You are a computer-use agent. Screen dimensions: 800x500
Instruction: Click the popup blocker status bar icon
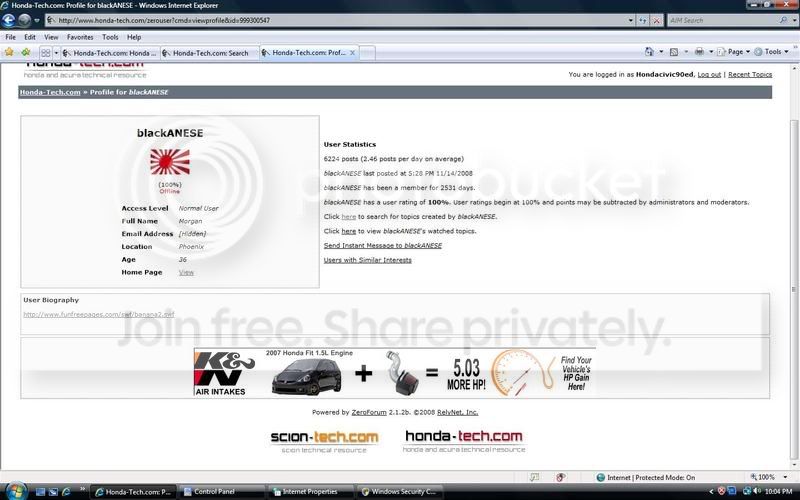click(x=534, y=478)
